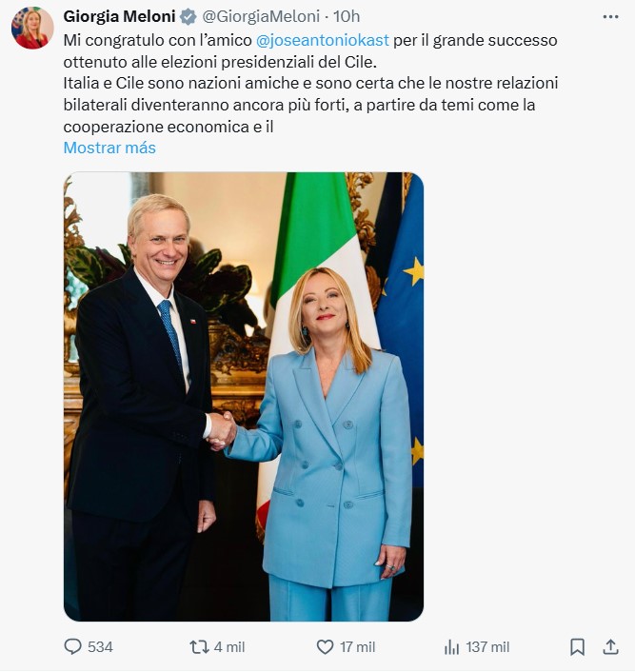Click the views bar chart icon
Screen dimensions: 635x672
coord(451,646)
